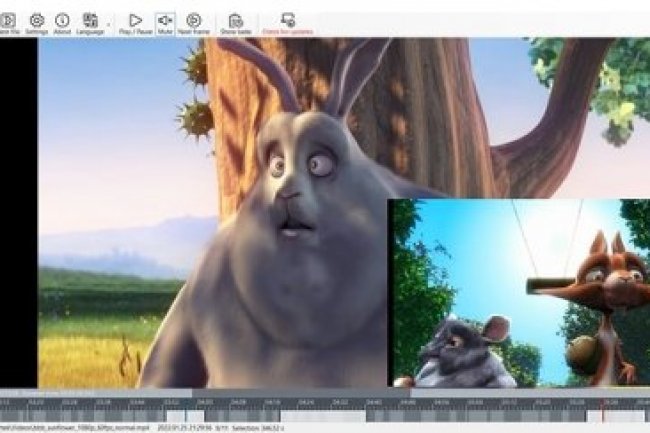650x433 pixels.
Task: Open the Settings gear icon
Action: pyautogui.click(x=37, y=22)
